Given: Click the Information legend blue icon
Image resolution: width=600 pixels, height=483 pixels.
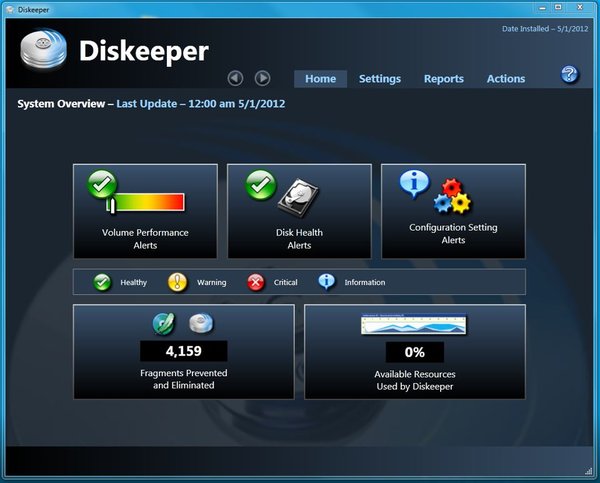Looking at the screenshot, I should tap(326, 282).
